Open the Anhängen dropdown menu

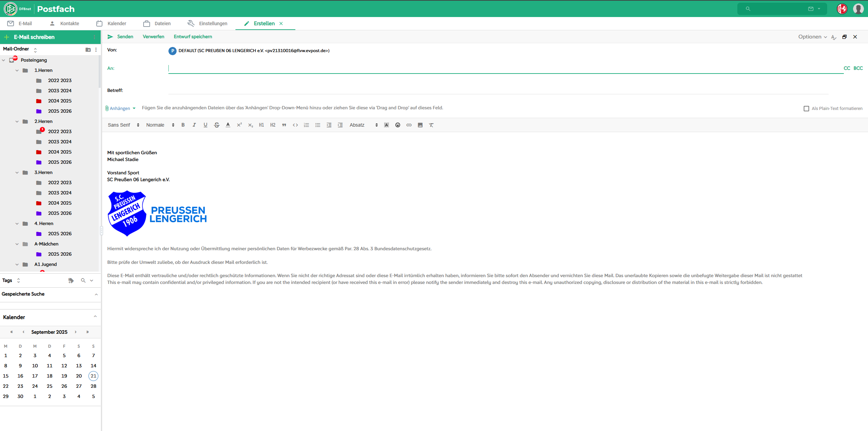pos(121,108)
